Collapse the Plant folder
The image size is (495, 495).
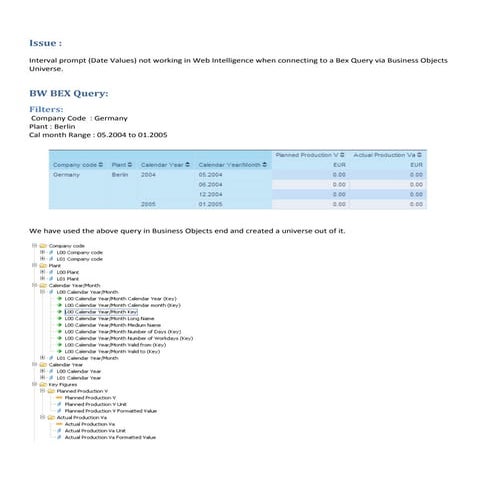tap(34, 265)
